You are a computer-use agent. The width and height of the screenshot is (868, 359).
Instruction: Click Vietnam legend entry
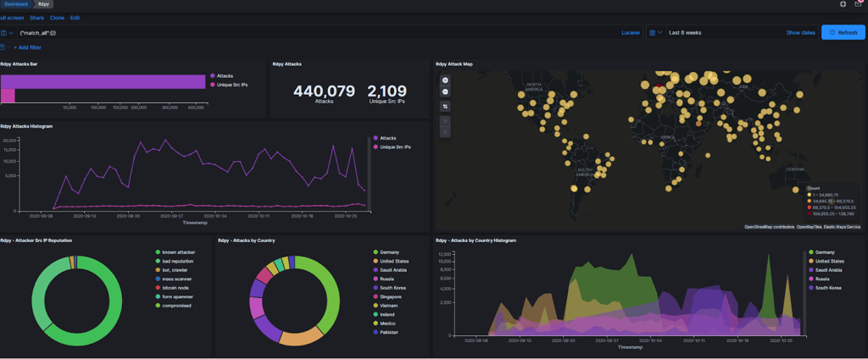(x=387, y=306)
